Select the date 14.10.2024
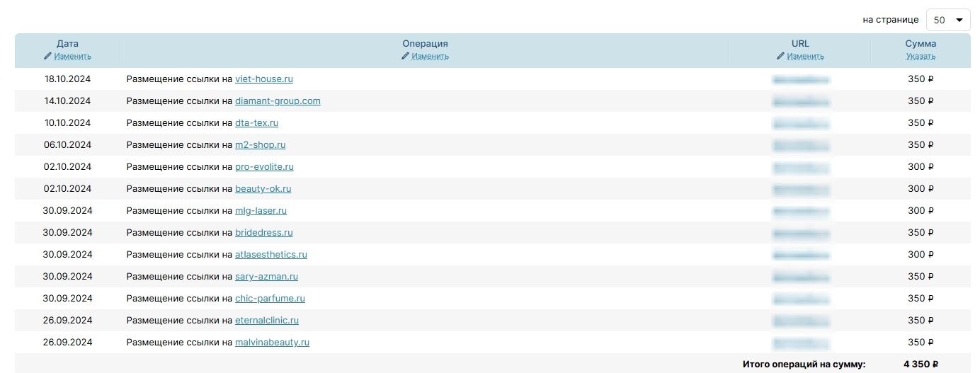 coord(68,101)
